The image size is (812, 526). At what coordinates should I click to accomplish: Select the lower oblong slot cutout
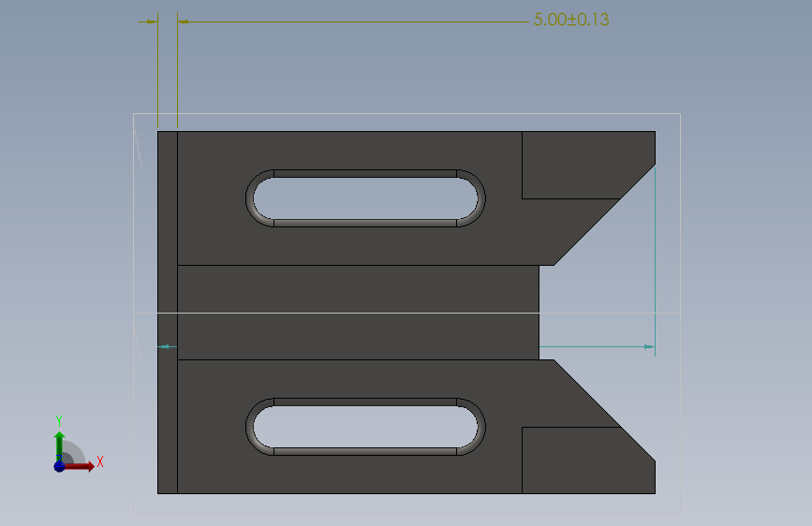tap(365, 427)
